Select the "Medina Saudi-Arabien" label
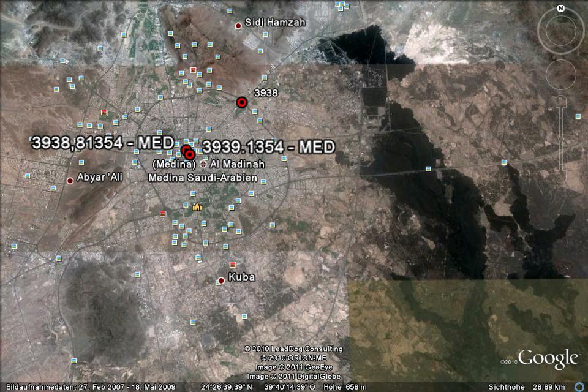Viewport: 588px width, 392px height. tap(203, 178)
